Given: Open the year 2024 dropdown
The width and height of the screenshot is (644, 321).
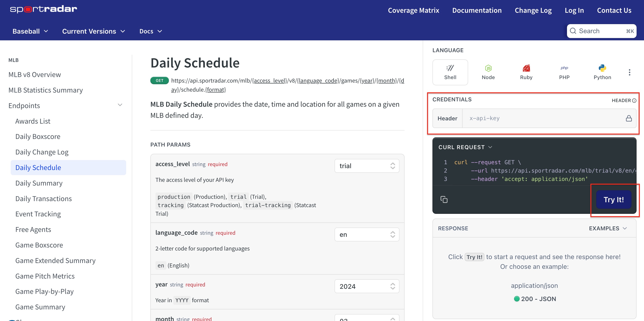Looking at the screenshot, I should pos(367,286).
